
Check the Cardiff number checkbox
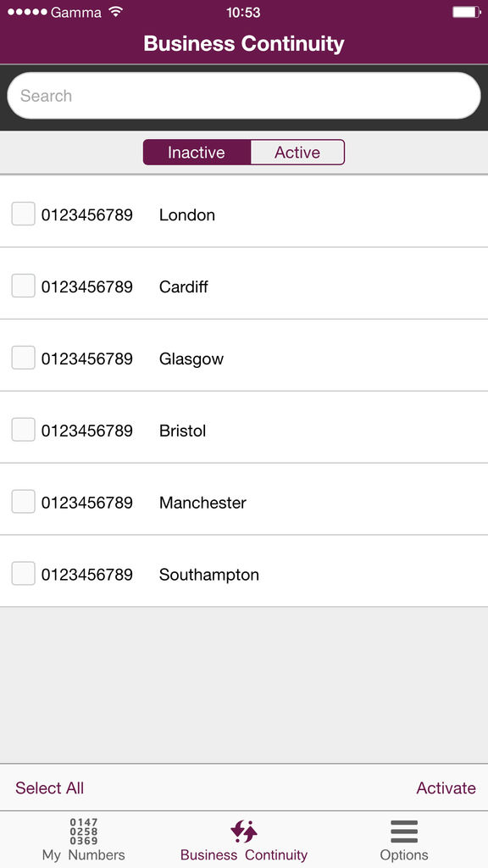click(x=23, y=286)
